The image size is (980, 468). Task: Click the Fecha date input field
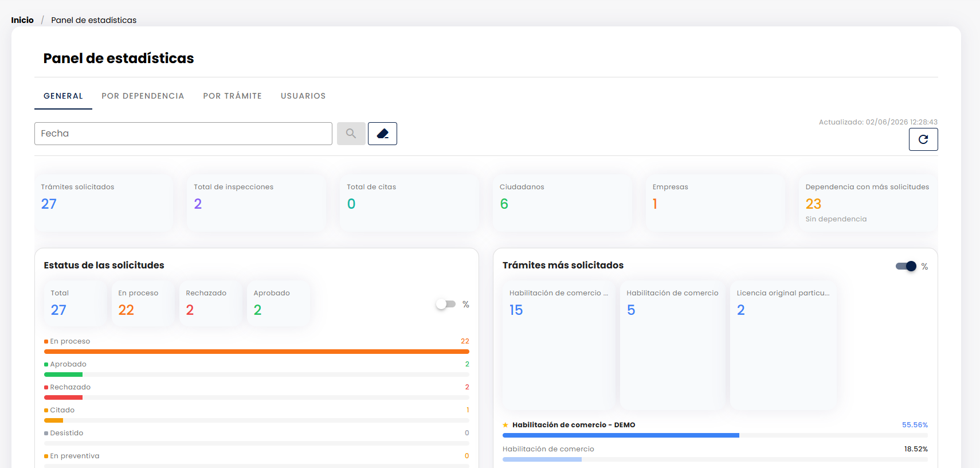point(183,134)
